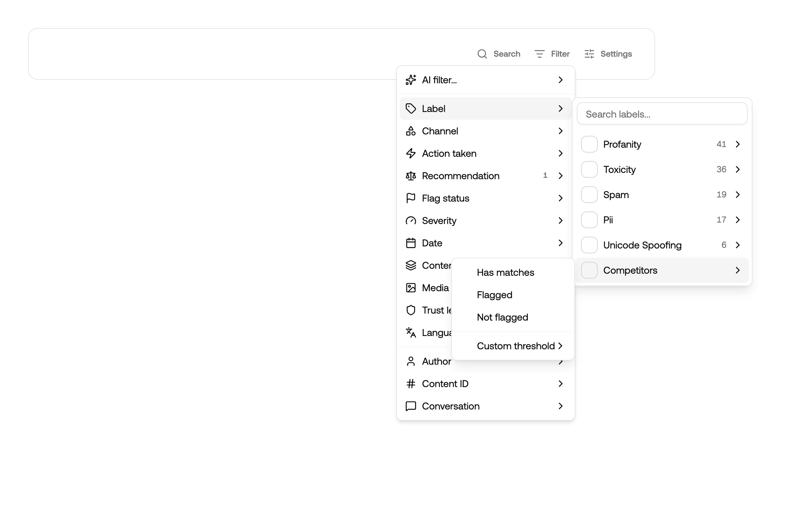The image size is (805, 532).
Task: Expand the Label submenu chevron
Action: point(561,108)
